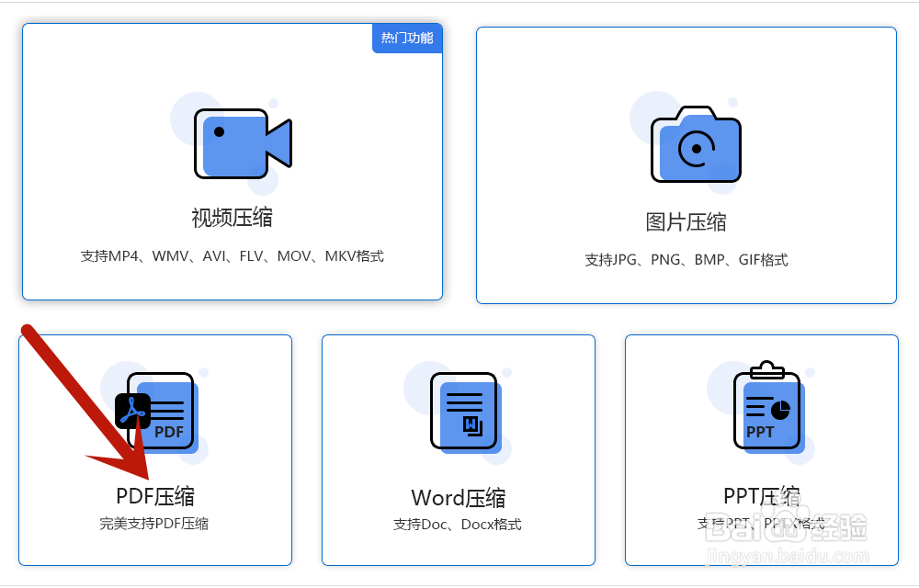Click the Word压缩 title text
919x588 pixels.
click(458, 497)
